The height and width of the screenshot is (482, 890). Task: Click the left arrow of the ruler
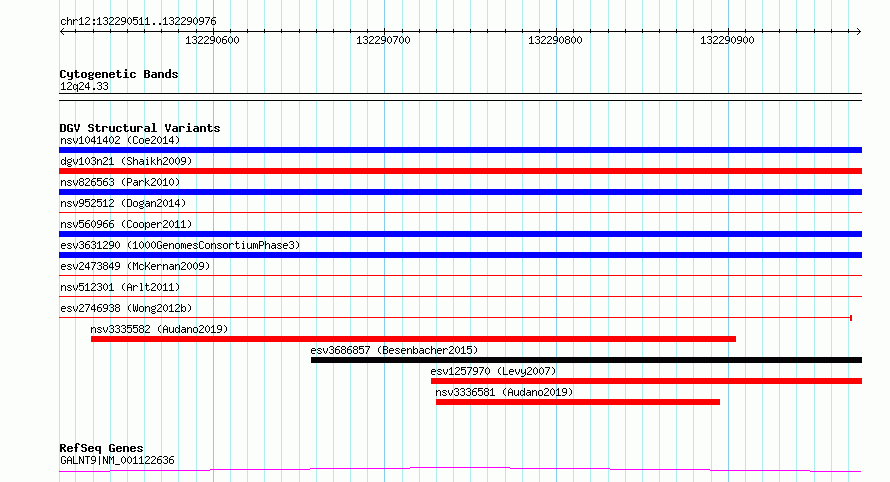coord(62,31)
